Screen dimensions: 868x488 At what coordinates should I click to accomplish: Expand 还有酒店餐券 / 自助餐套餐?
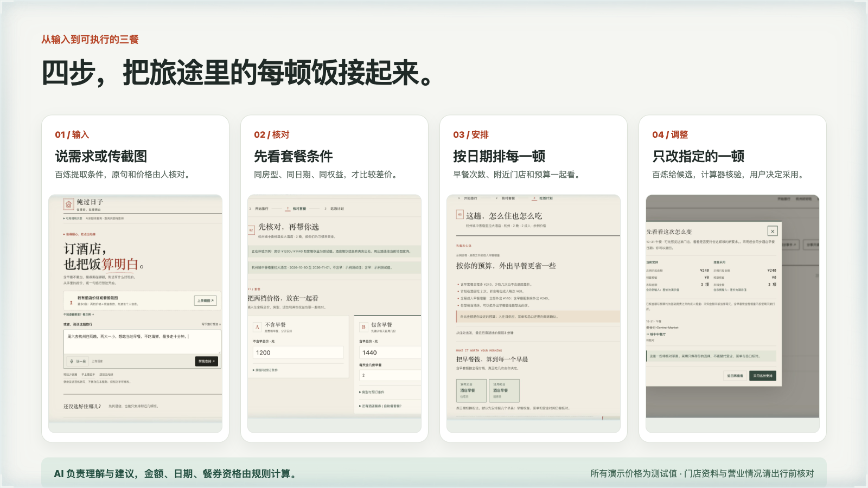coord(380,406)
